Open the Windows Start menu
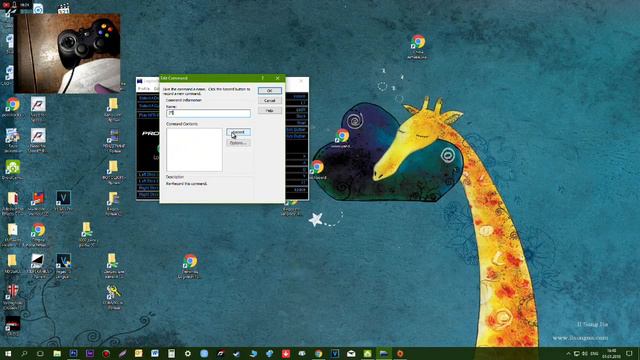 pyautogui.click(x=8, y=353)
